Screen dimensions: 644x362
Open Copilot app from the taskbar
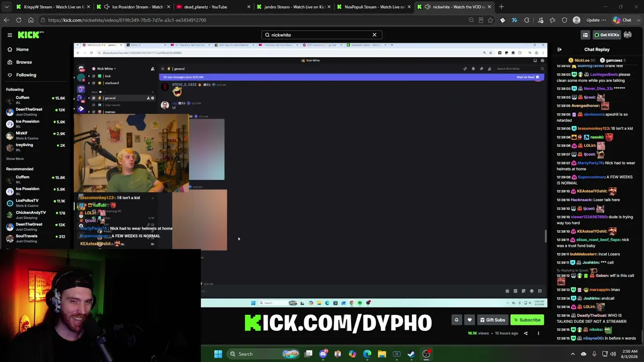point(352,354)
